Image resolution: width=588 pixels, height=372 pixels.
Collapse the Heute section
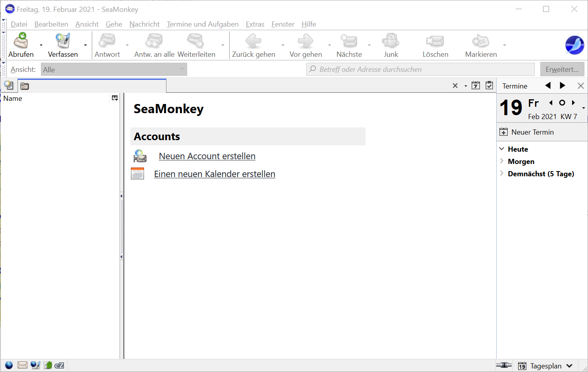click(x=502, y=149)
